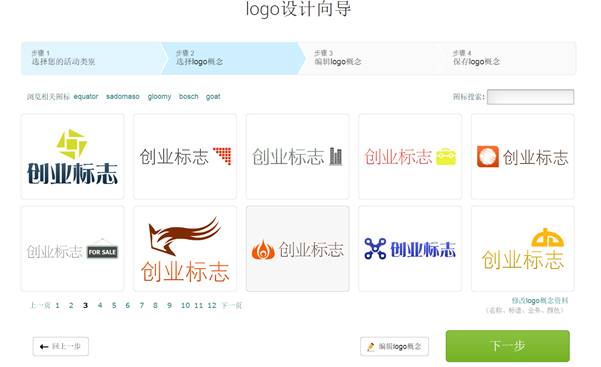The width and height of the screenshot is (601, 367).
Task: Click the green next step button
Action: 507,346
